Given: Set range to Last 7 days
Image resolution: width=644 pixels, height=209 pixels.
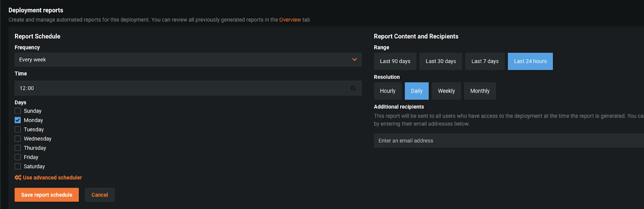Looking at the screenshot, I should click(485, 61).
